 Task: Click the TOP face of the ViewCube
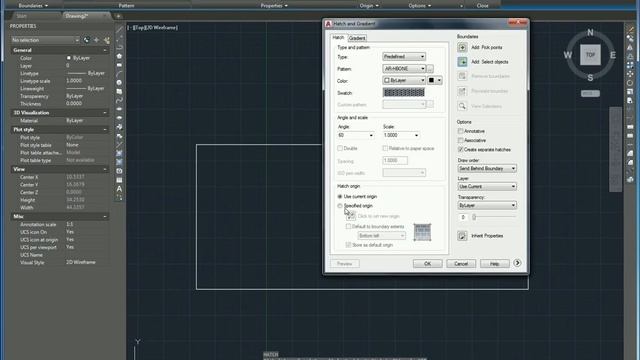590,55
